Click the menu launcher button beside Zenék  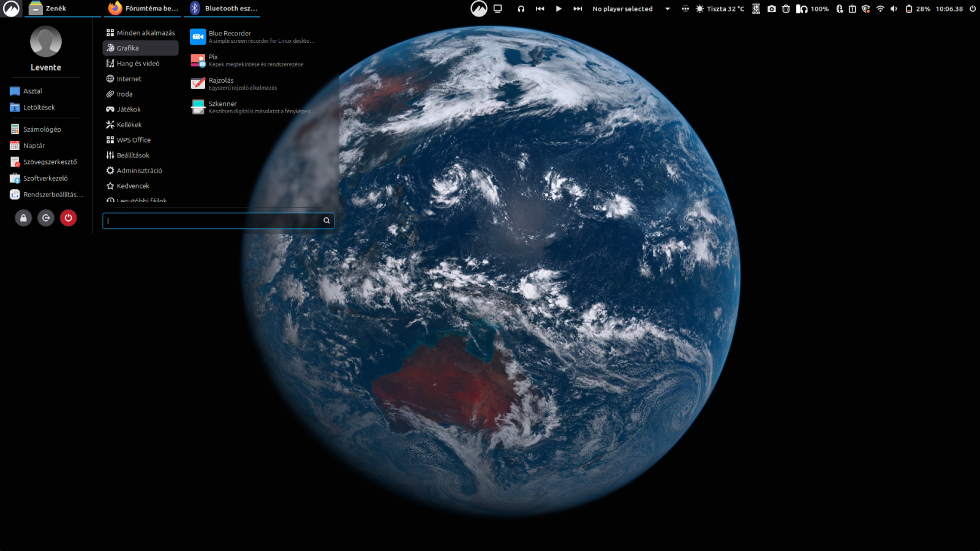(x=12, y=9)
